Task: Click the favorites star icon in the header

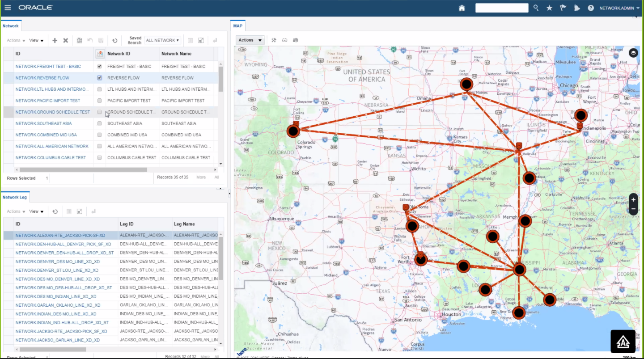Action: click(549, 8)
